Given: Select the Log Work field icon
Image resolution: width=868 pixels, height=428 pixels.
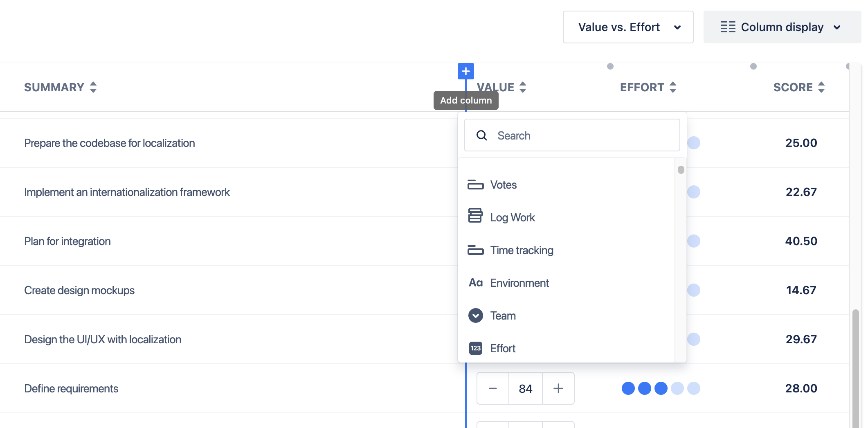Looking at the screenshot, I should 475,216.
